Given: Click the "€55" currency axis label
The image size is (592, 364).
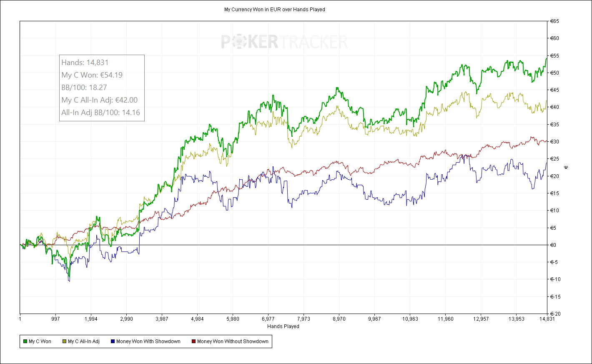Looking at the screenshot, I should tap(555, 56).
